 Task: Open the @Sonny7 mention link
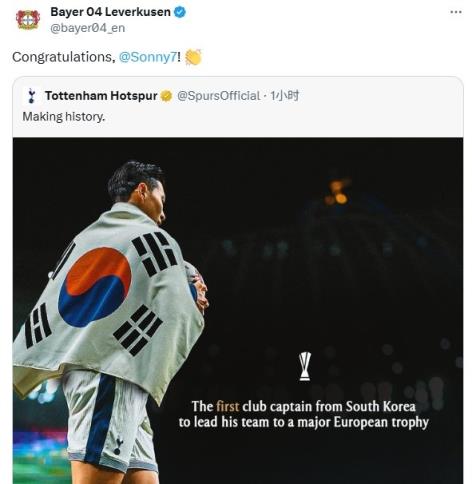pos(148,57)
